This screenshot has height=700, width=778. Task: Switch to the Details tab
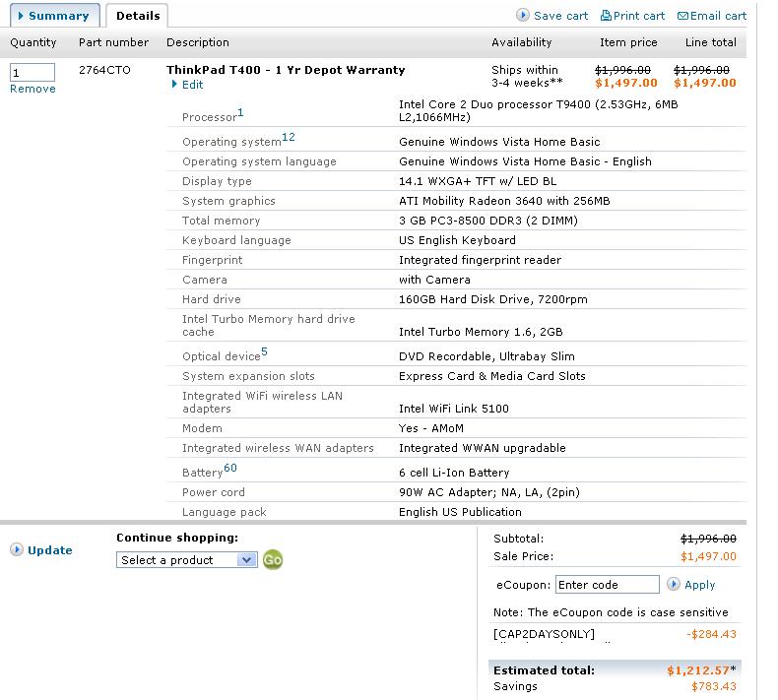pyautogui.click(x=138, y=16)
